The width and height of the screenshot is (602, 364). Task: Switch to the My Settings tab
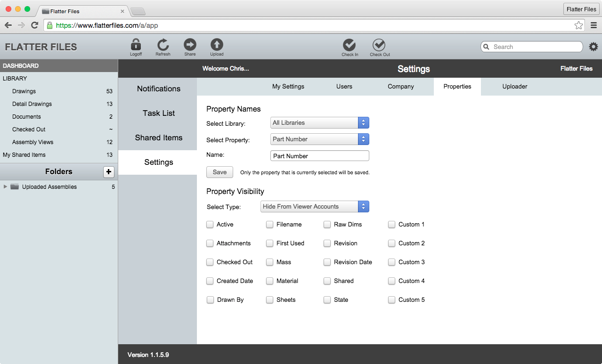[288, 87]
